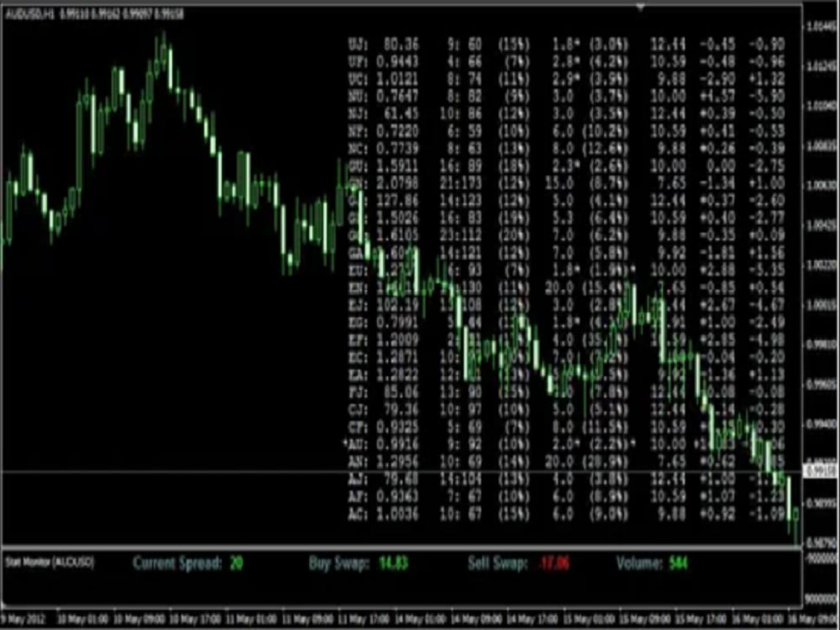
Task: Click the EA row price 1.2822
Action: (x=397, y=375)
